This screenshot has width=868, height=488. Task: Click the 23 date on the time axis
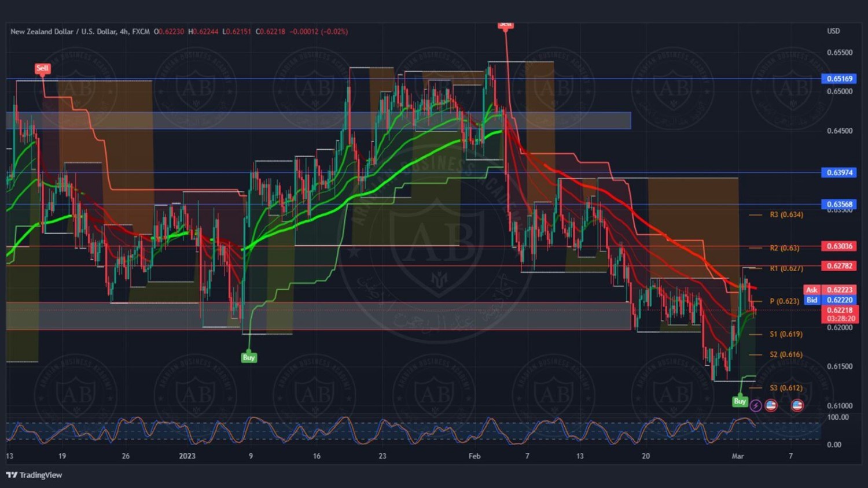(382, 456)
